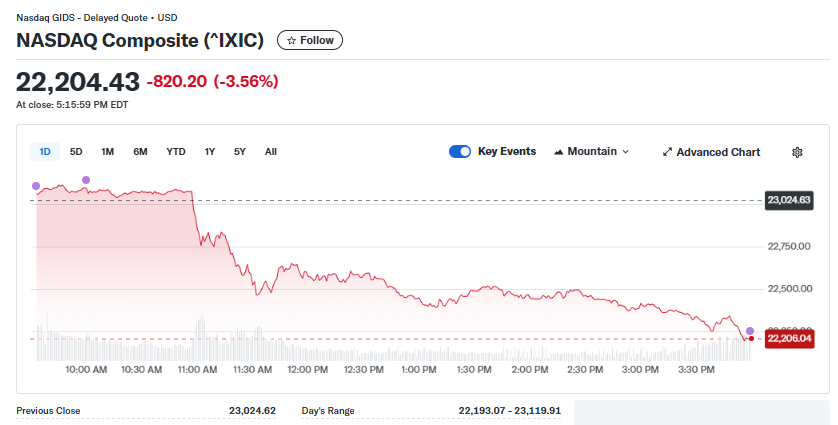Screen dimensions: 838x425
Task: Show the 6M chart range
Action: point(140,152)
